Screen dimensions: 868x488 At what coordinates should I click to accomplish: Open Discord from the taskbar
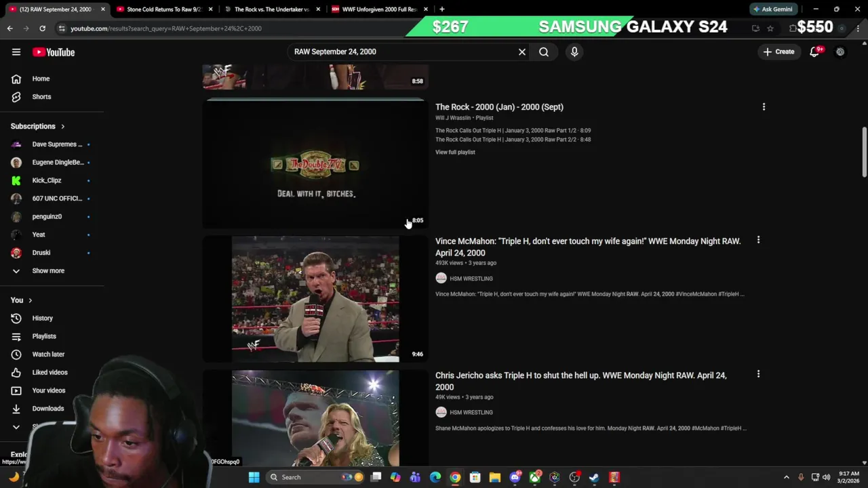(515, 477)
